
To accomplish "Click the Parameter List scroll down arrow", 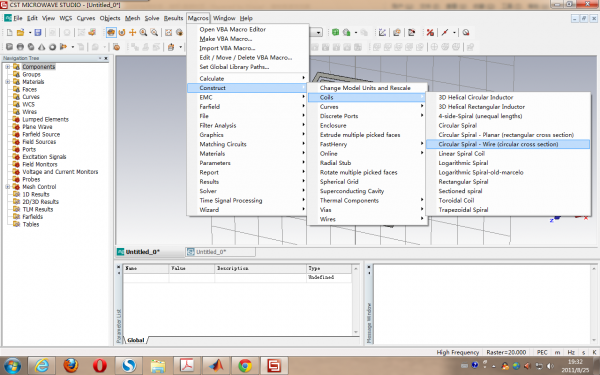I will (x=356, y=332).
